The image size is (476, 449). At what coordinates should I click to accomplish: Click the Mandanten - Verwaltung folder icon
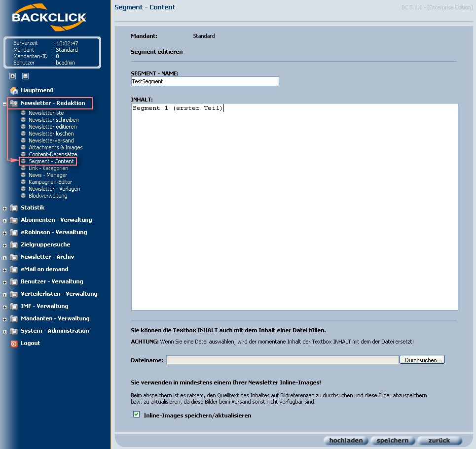(x=14, y=319)
